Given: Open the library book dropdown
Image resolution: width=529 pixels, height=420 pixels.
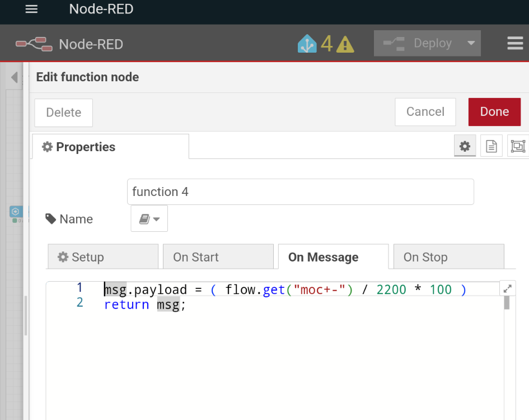Looking at the screenshot, I should point(149,219).
